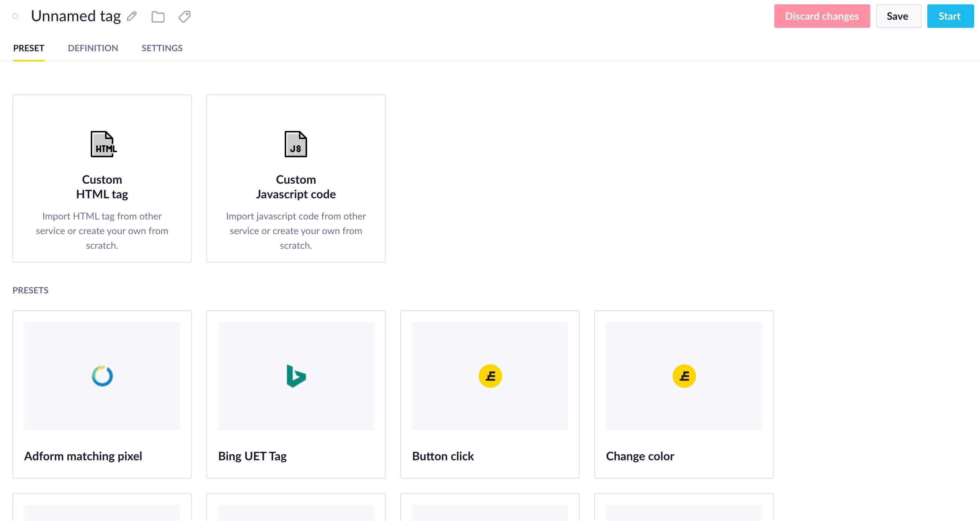980x521 pixels.
Task: Click the status circle left of tag name
Action: click(15, 16)
